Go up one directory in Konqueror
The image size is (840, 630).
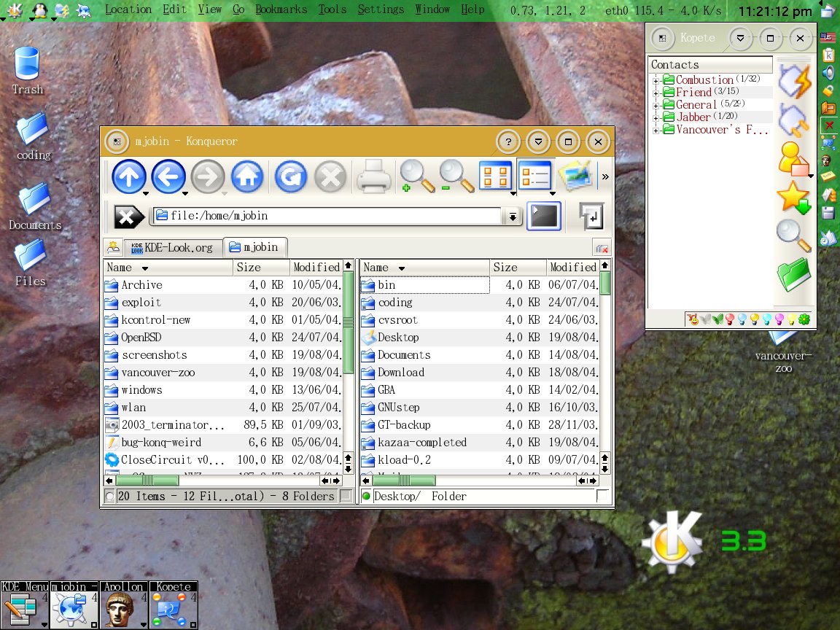tap(128, 176)
